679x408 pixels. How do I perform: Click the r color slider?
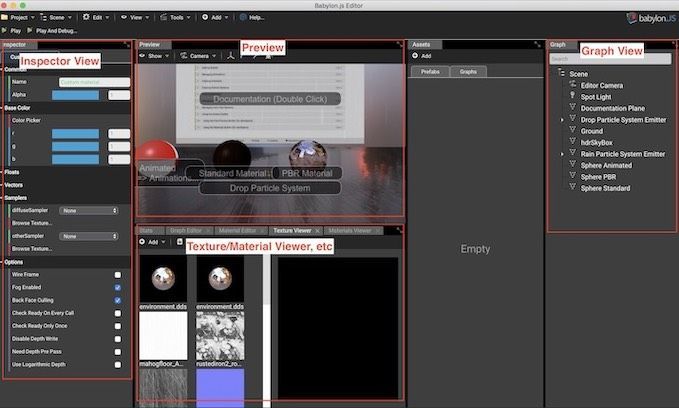pos(75,134)
